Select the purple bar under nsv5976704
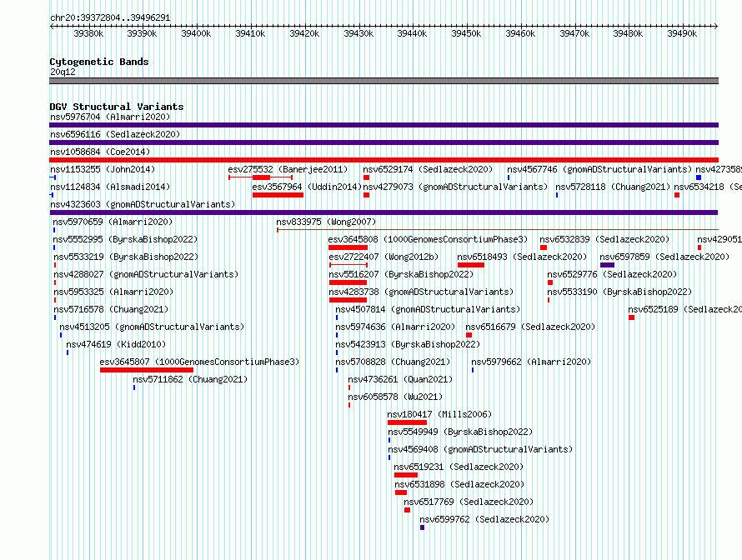 pyautogui.click(x=384, y=125)
